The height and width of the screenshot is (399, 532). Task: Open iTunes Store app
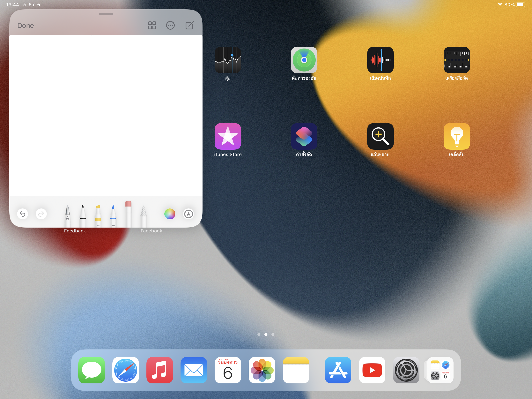(x=227, y=136)
